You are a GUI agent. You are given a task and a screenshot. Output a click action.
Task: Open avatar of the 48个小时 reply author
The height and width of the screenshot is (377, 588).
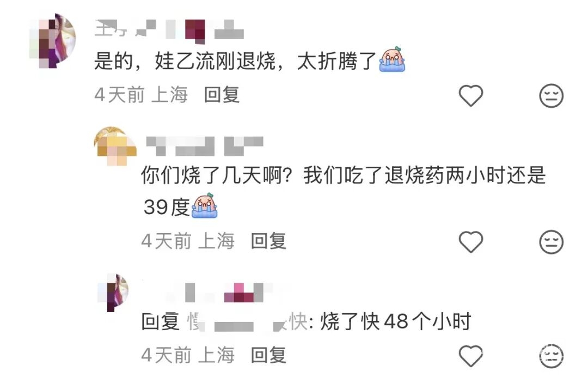click(x=113, y=293)
